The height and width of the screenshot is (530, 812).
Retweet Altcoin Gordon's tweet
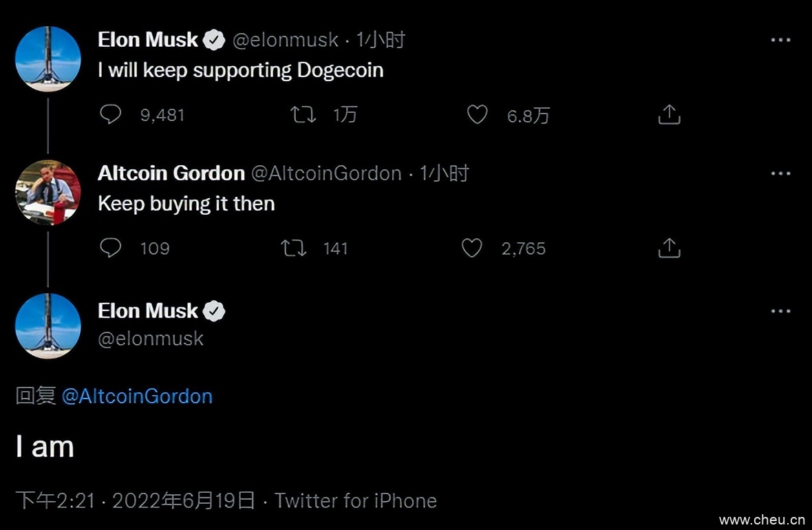point(294,248)
